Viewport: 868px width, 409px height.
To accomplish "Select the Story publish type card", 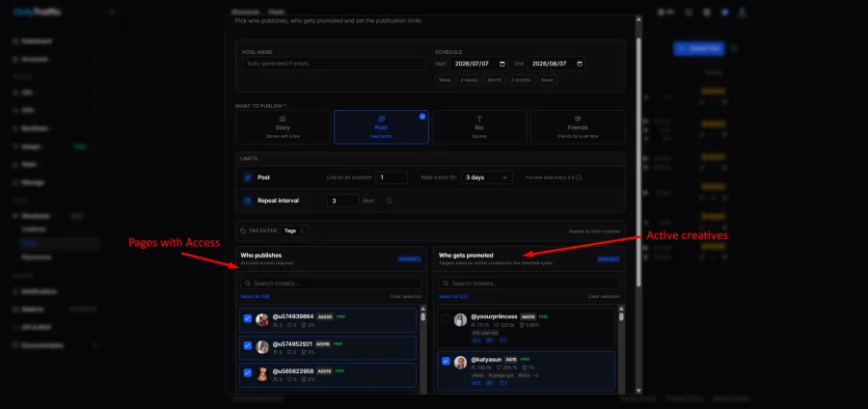I will tap(283, 127).
